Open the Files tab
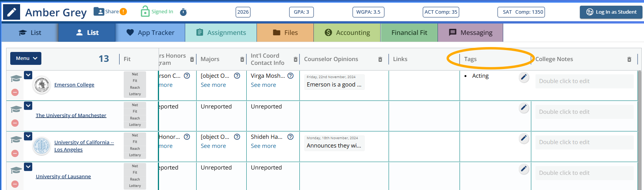This screenshot has width=644, height=190. point(285,33)
